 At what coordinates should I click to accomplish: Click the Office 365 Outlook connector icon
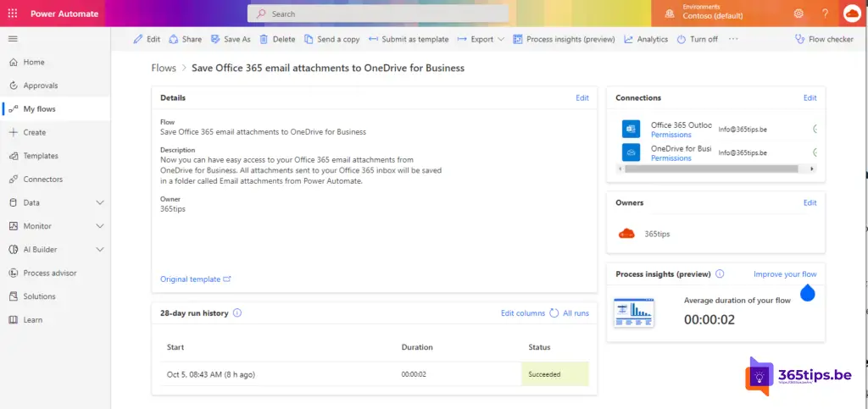pyautogui.click(x=631, y=129)
